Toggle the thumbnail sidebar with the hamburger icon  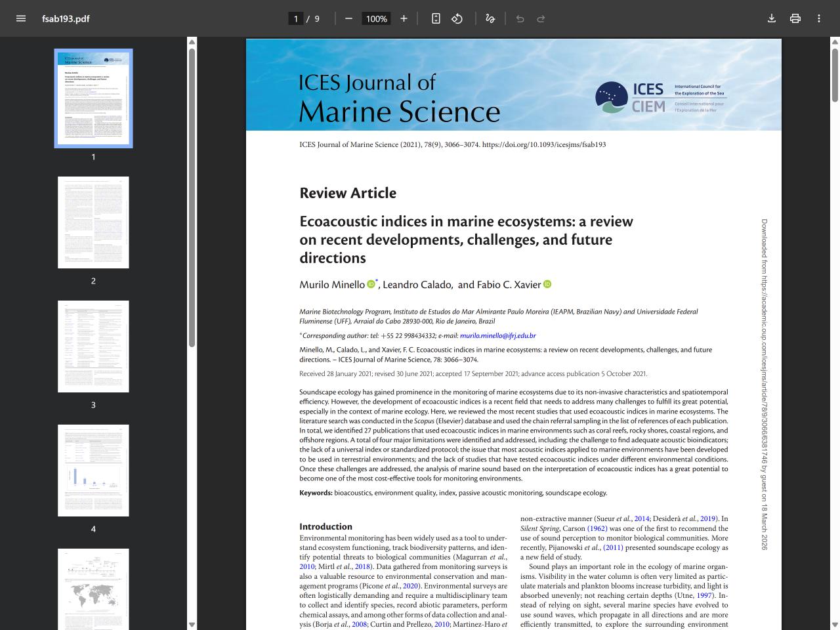pos(20,18)
